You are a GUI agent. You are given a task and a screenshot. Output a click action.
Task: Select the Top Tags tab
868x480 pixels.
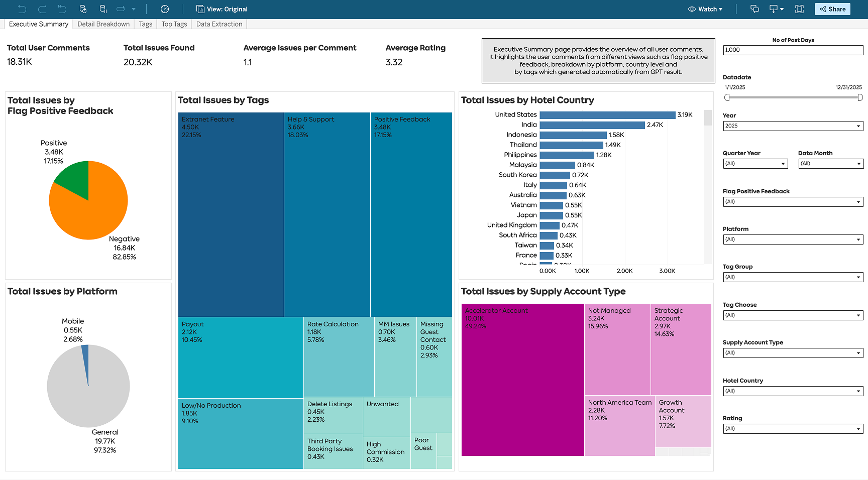click(174, 24)
